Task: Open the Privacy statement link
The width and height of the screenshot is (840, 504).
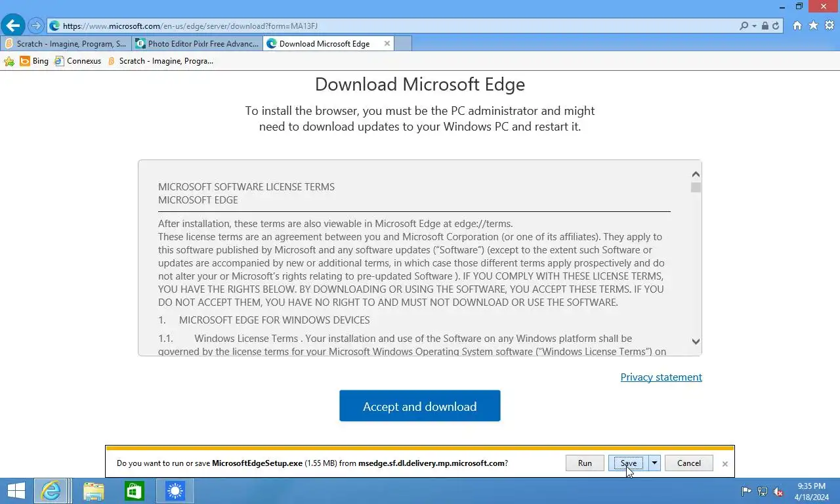Action: point(661,377)
